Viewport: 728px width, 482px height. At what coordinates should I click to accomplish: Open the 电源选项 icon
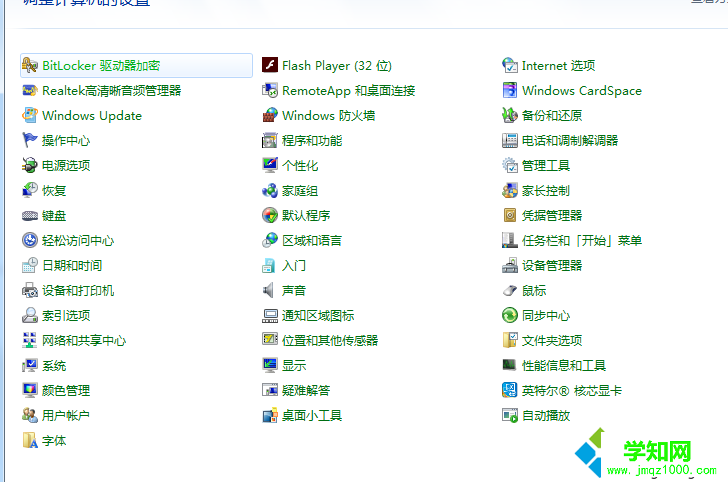point(30,165)
